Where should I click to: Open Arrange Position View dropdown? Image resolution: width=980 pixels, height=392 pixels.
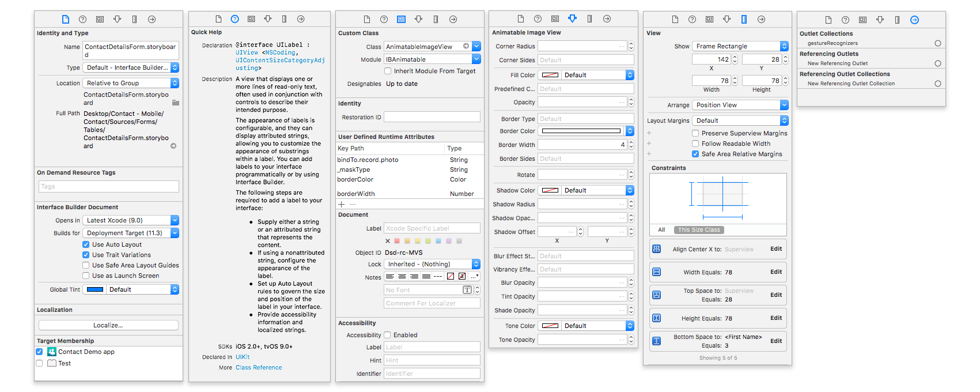point(740,105)
